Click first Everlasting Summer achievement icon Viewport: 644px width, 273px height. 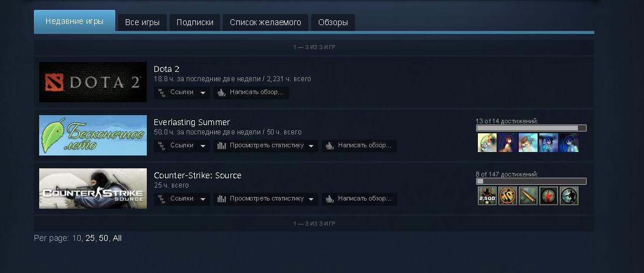[x=487, y=143]
